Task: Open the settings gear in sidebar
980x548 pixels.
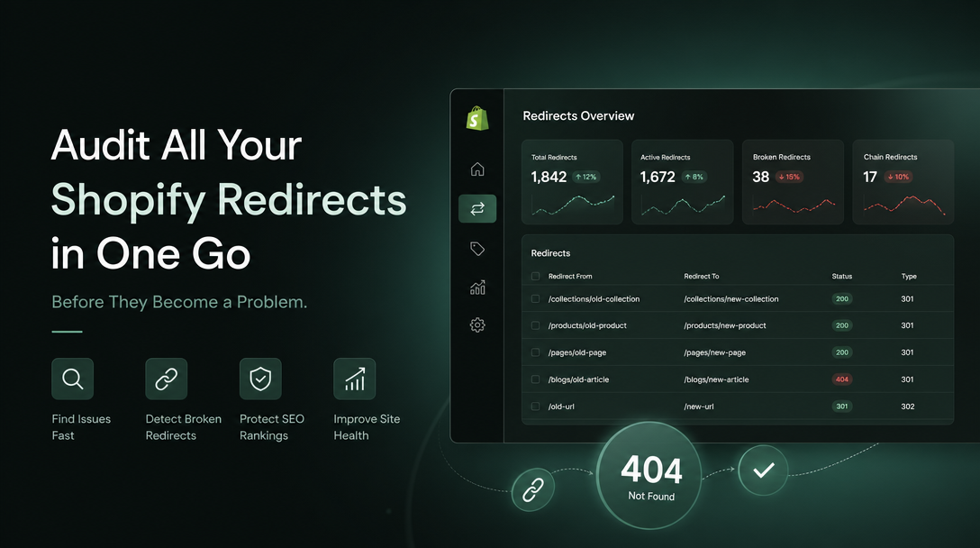Action: coord(477,325)
